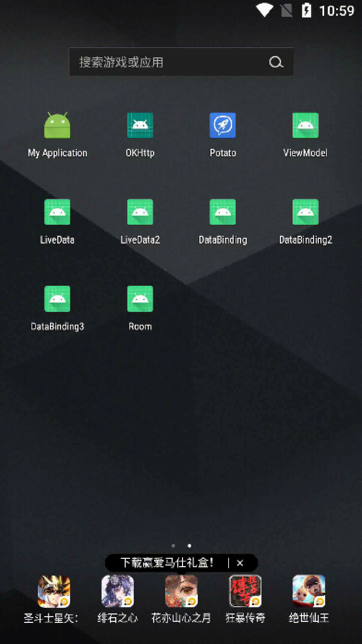This screenshot has height=644, width=362.
Task: Tap the battery charging status icon
Action: click(x=306, y=10)
